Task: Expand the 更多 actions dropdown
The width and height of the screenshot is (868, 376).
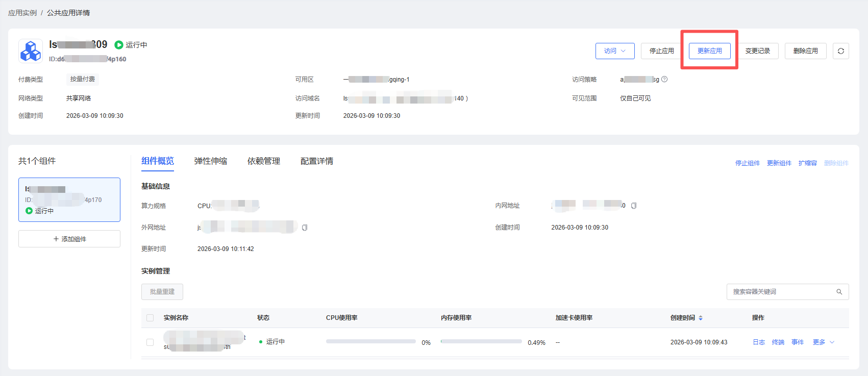Action: point(823,342)
